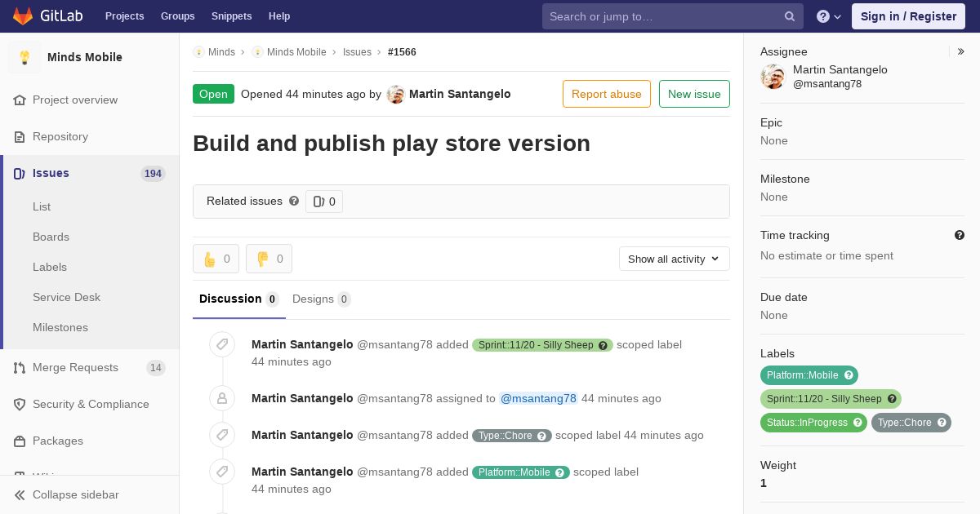The width and height of the screenshot is (980, 514).
Task: Collapse the right sidebar with double-chevron
Action: pyautogui.click(x=961, y=51)
